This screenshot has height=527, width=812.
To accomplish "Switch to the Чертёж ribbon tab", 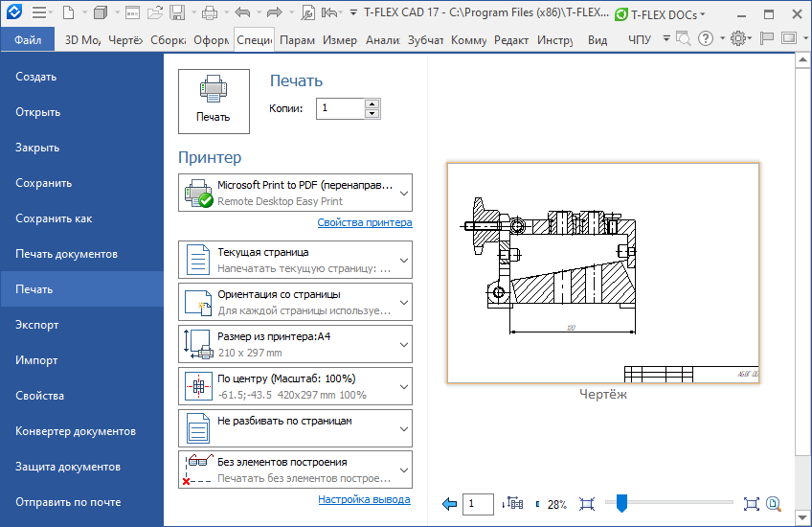I will [125, 40].
